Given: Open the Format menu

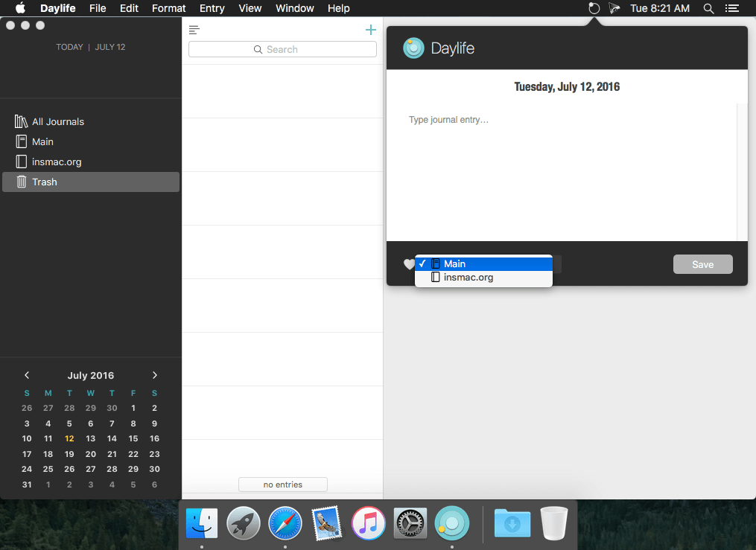Looking at the screenshot, I should click(169, 8).
